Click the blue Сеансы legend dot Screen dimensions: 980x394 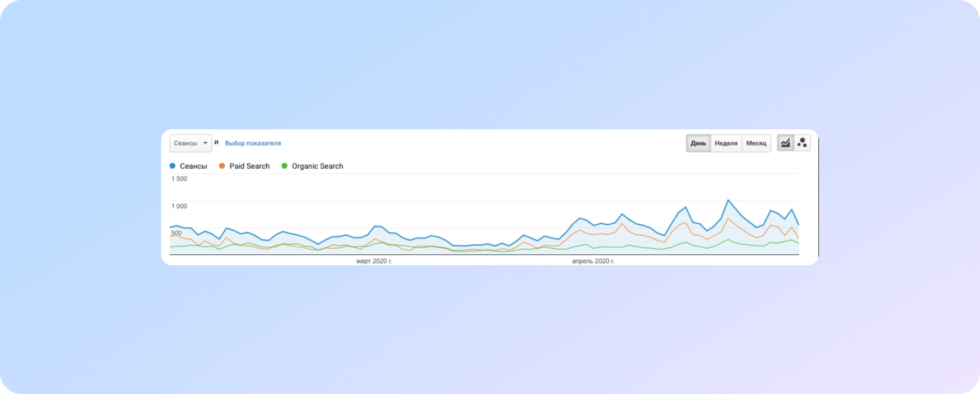[x=173, y=166]
